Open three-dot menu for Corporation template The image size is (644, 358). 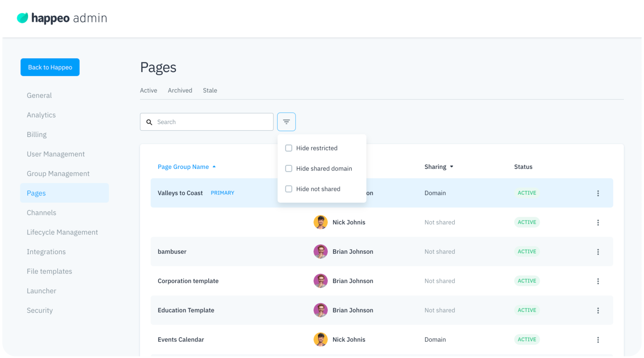(598, 281)
